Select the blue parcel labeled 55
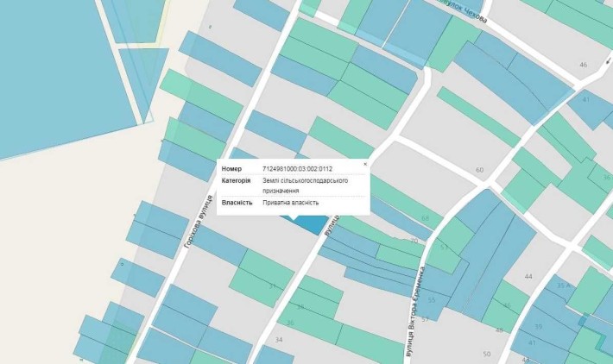The image size is (613, 364). [x=431, y=300]
